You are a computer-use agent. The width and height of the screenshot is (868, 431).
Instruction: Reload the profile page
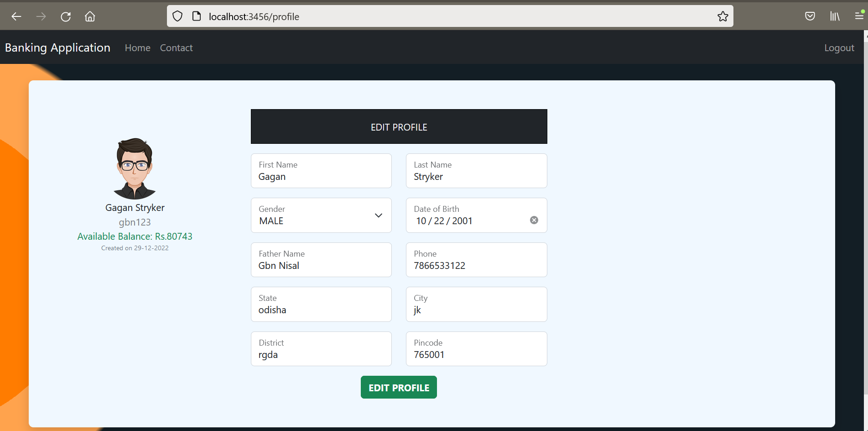65,16
